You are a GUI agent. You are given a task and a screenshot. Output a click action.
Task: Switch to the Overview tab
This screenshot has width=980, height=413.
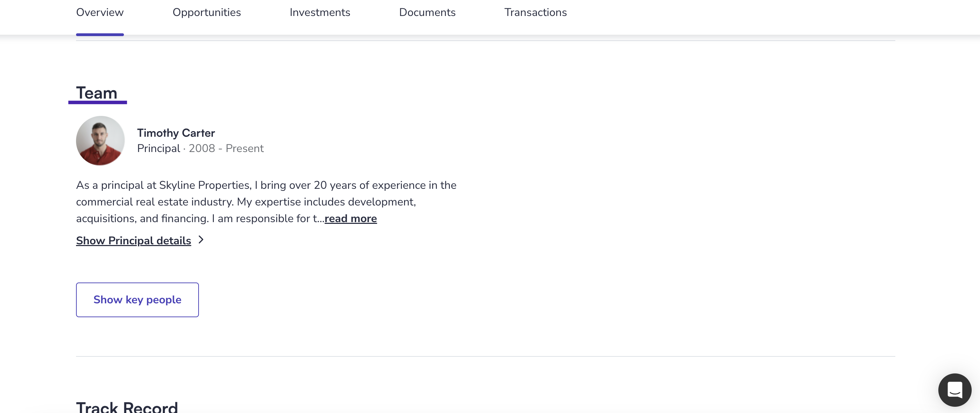[100, 12]
